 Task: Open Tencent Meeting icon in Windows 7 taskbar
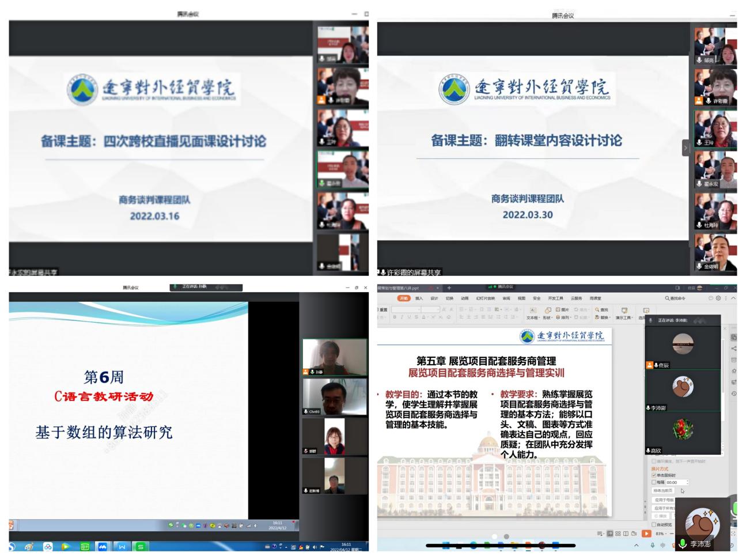(x=103, y=546)
